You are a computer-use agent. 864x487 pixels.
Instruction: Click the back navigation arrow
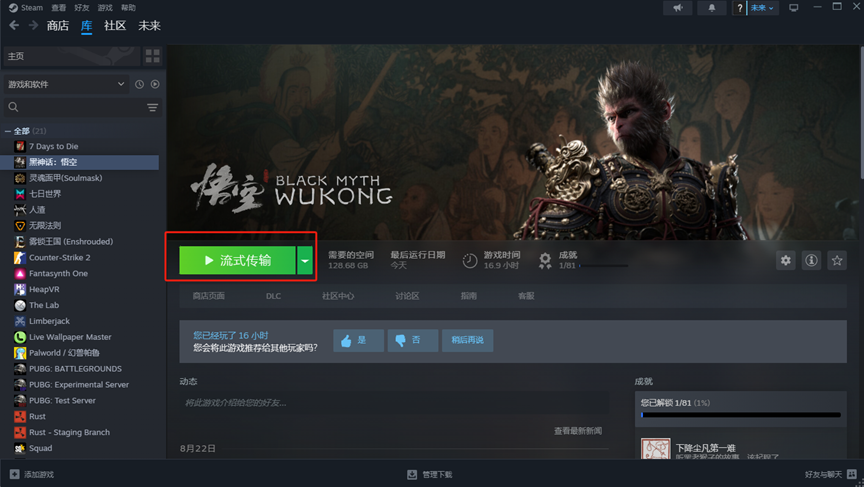(14, 25)
